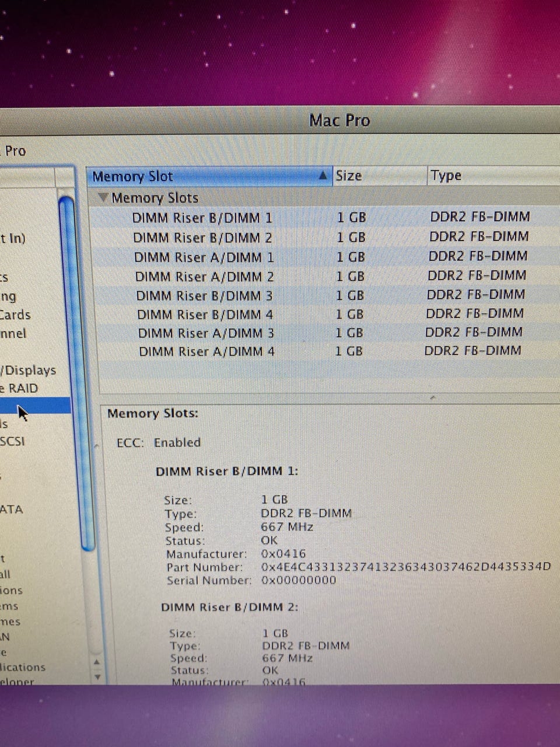
Task: Select the DIMM Riser B/DIMM 3 row
Action: coord(327,295)
